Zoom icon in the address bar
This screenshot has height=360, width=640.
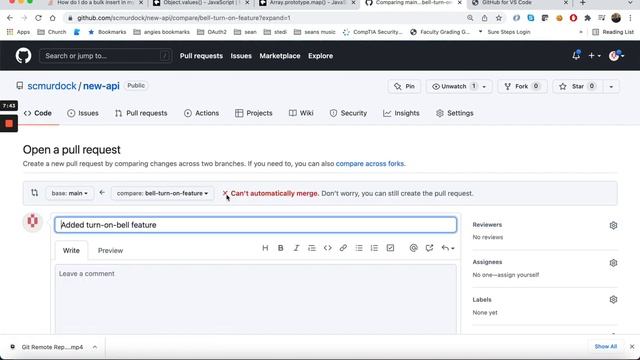(470, 18)
